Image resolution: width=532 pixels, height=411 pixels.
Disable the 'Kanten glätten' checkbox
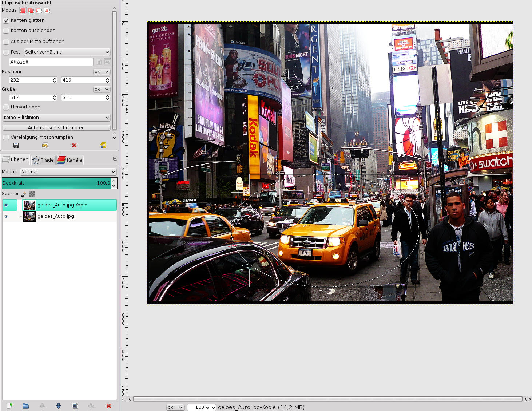[6, 21]
